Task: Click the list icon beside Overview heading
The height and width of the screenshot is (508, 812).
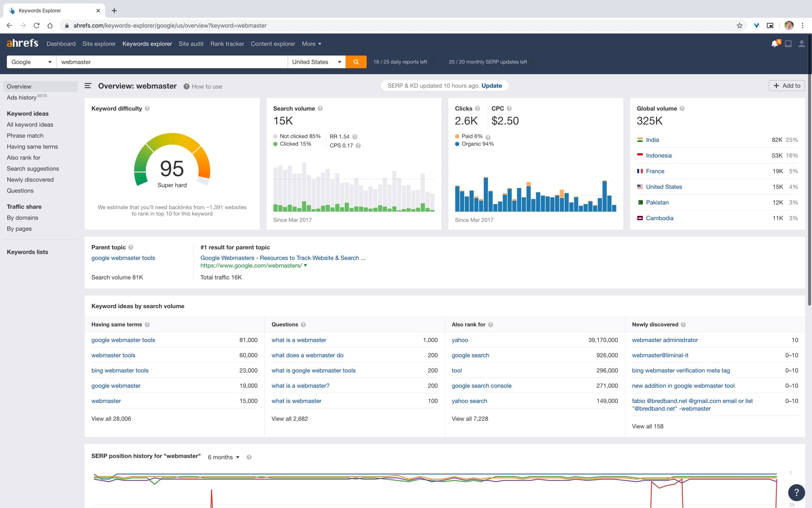Action: click(x=88, y=86)
